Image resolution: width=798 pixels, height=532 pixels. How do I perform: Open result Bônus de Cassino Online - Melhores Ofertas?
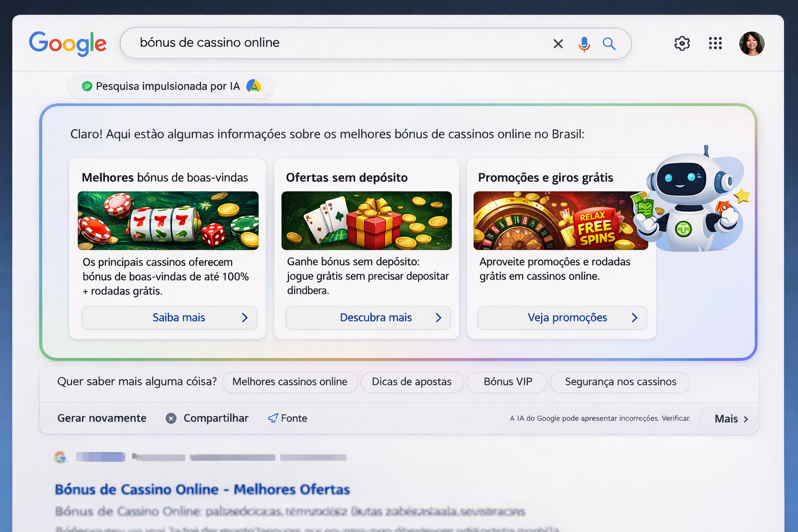tap(203, 489)
